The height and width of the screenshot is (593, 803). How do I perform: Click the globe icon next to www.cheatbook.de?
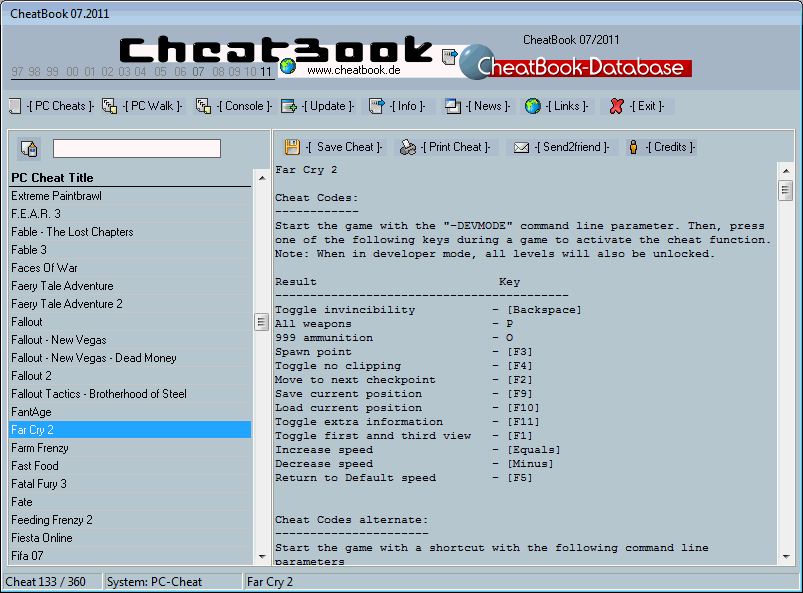[x=288, y=67]
